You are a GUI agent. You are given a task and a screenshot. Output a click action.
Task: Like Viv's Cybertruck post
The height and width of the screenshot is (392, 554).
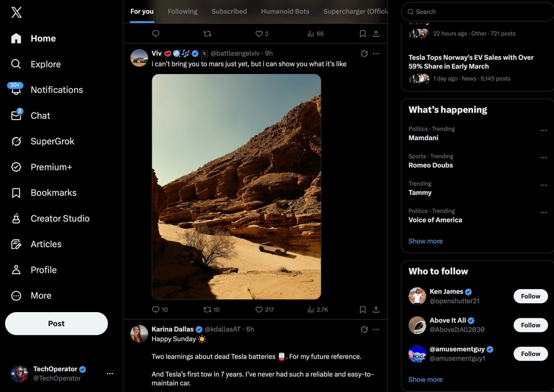(x=259, y=309)
